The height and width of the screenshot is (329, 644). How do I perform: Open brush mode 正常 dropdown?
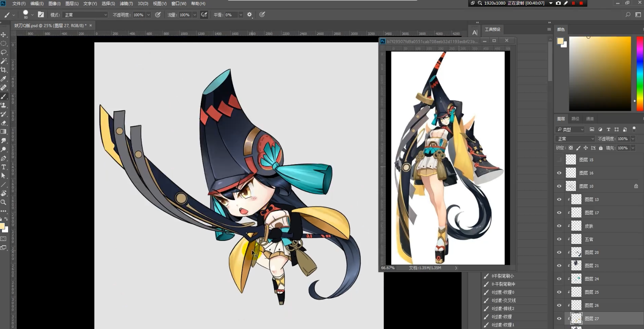85,15
